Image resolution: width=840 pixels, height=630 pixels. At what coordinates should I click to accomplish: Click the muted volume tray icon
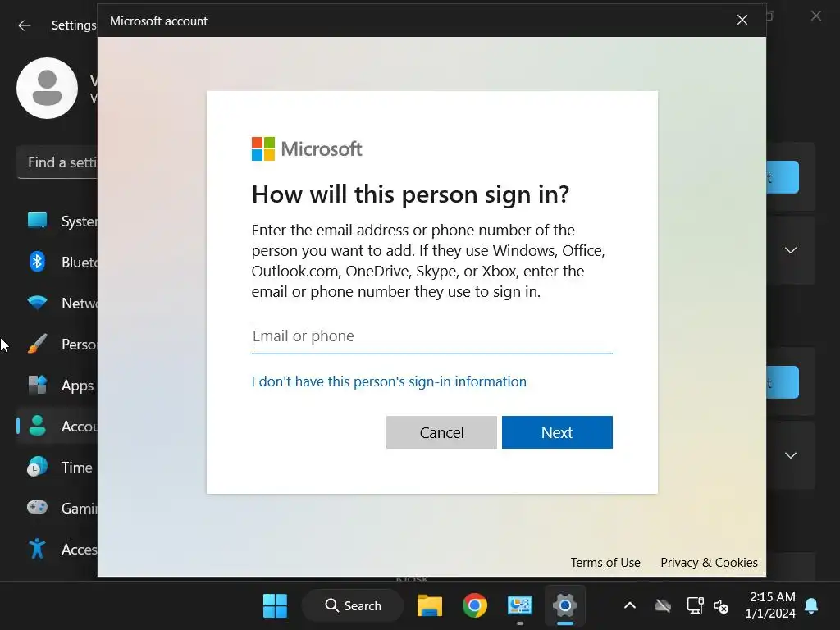[721, 606]
